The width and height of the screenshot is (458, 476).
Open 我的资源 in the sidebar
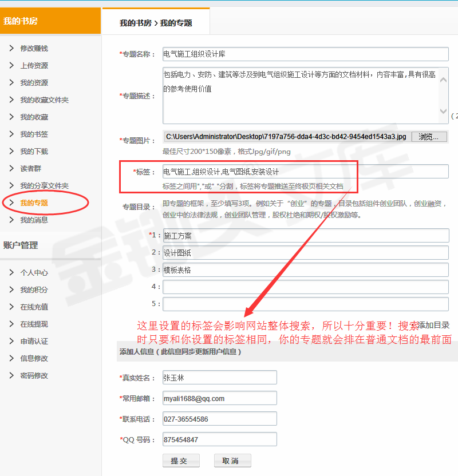pyautogui.click(x=34, y=82)
